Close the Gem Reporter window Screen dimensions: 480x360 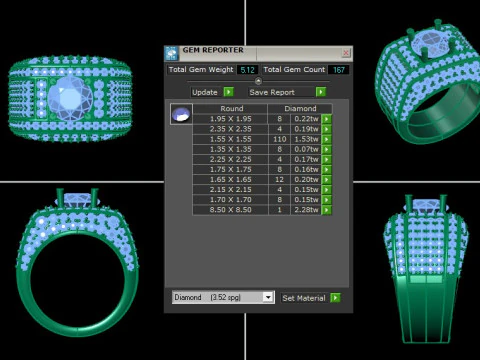coord(346,53)
